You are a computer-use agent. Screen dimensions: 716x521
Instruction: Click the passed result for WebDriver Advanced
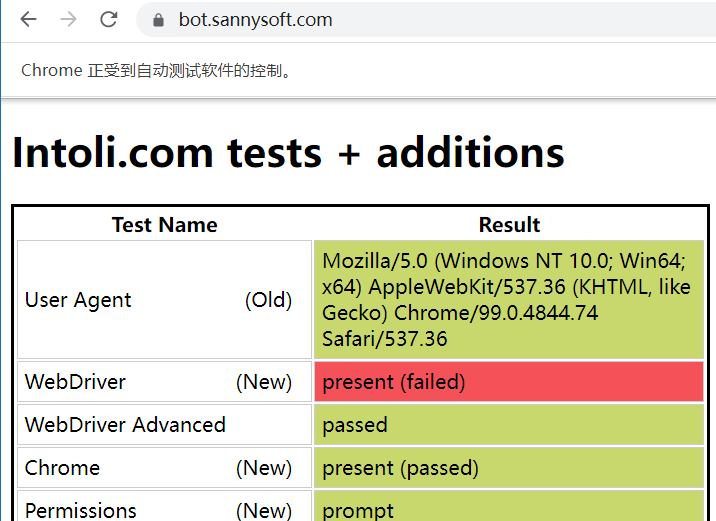click(509, 425)
